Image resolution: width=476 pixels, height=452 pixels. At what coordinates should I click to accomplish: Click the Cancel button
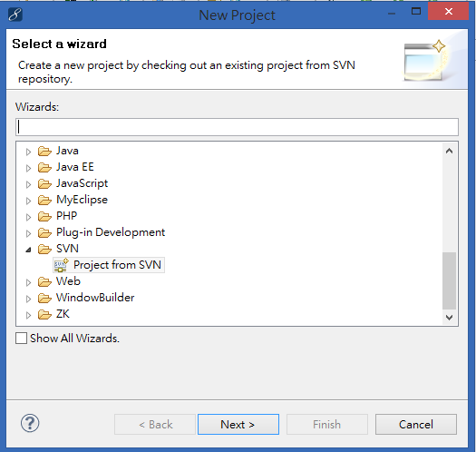[x=416, y=425]
